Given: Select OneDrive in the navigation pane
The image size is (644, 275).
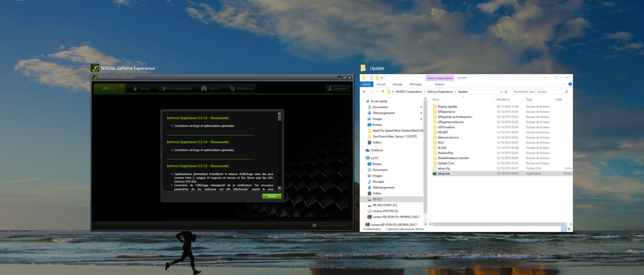Looking at the screenshot, I should [x=374, y=150].
